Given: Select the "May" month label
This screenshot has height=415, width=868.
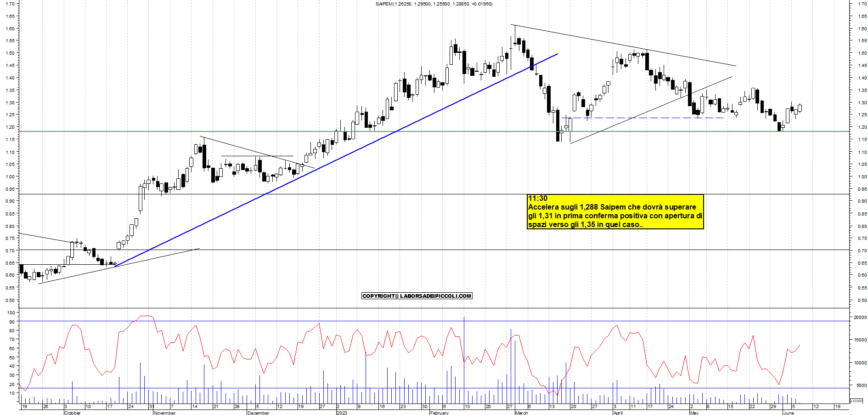Looking at the screenshot, I should 694,413.
